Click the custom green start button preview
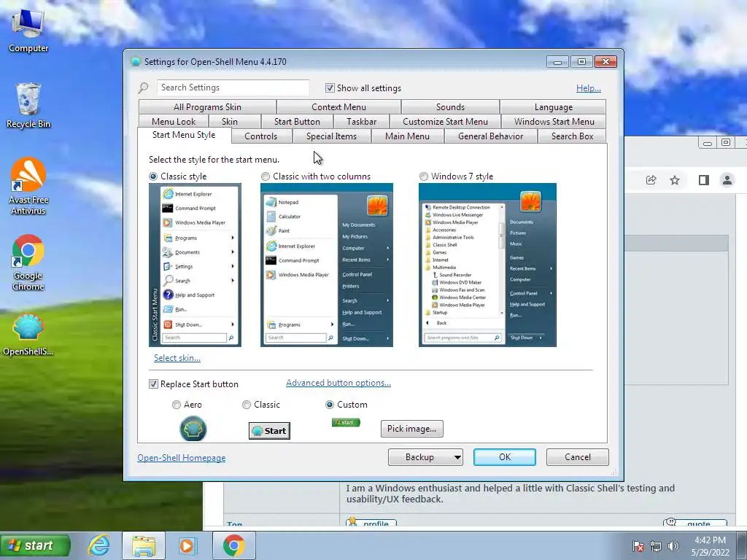Screen dimensions: 747x560 346,422
